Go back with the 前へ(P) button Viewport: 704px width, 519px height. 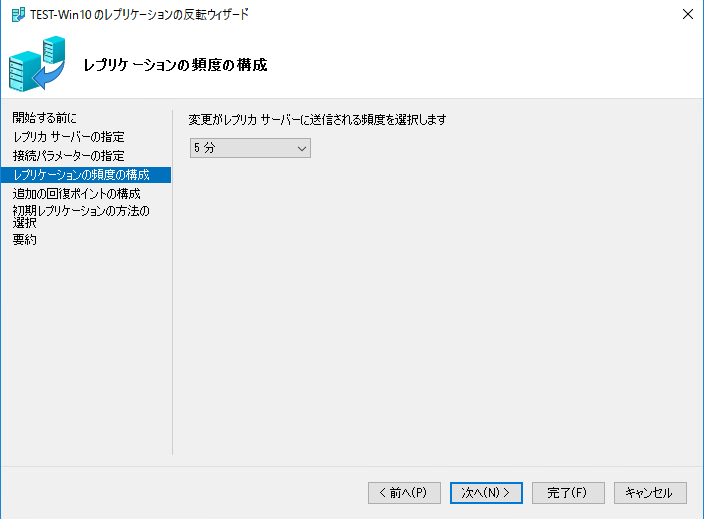point(404,492)
